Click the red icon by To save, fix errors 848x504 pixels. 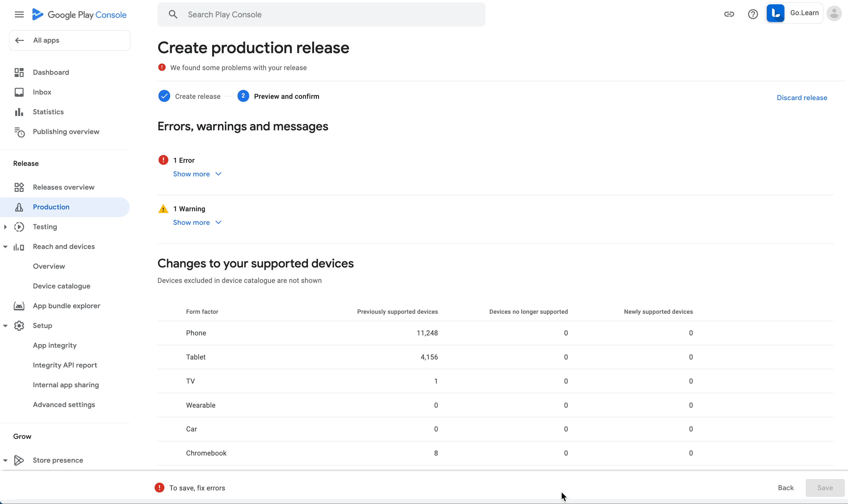pyautogui.click(x=159, y=488)
